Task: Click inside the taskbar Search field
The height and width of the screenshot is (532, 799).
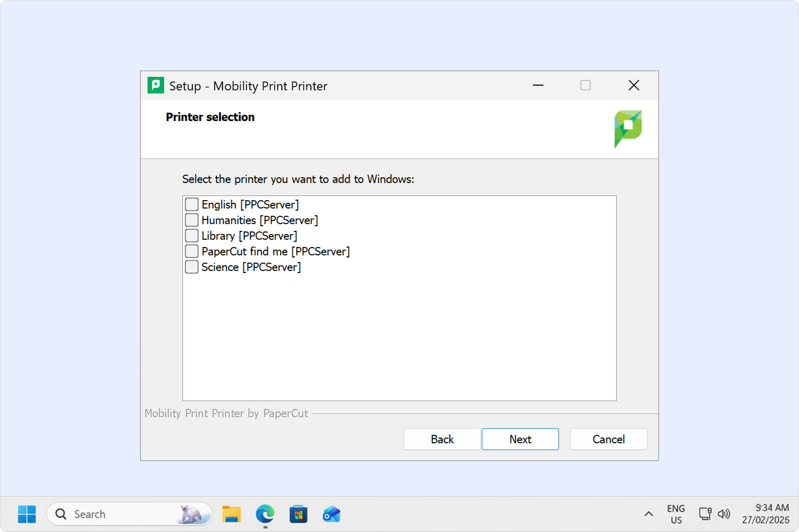Action: click(119, 514)
